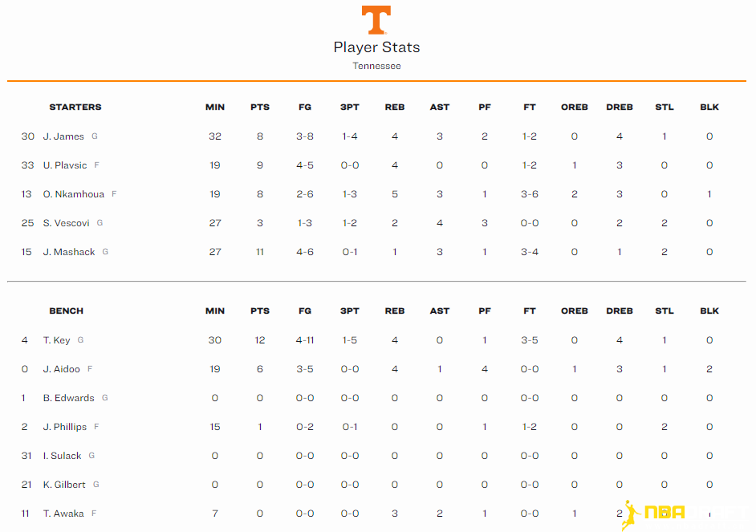Click the NBA watermark player logo

tap(631, 515)
